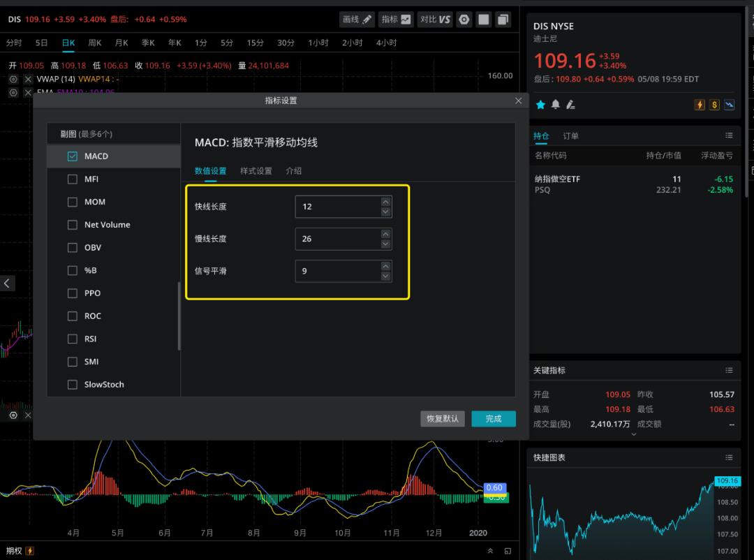This screenshot has width=754, height=560.
Task: Take a chart snapshot with the screenshot icon
Action: pyautogui.click(x=483, y=20)
